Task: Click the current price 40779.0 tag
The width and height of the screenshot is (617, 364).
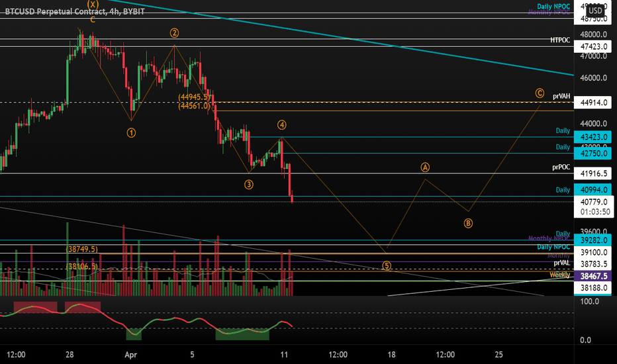Action: (594, 202)
